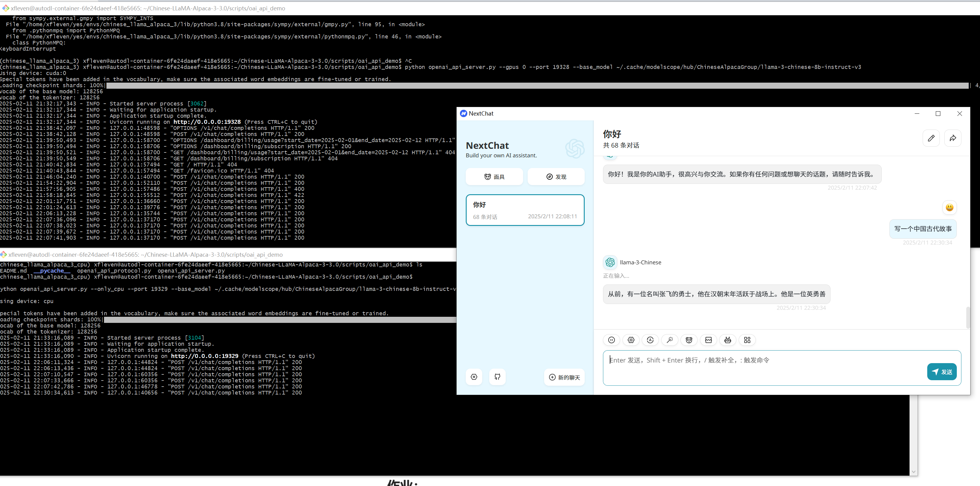This screenshot has width=980, height=486.
Task: Click the smiley emoji user avatar
Action: [x=949, y=207]
